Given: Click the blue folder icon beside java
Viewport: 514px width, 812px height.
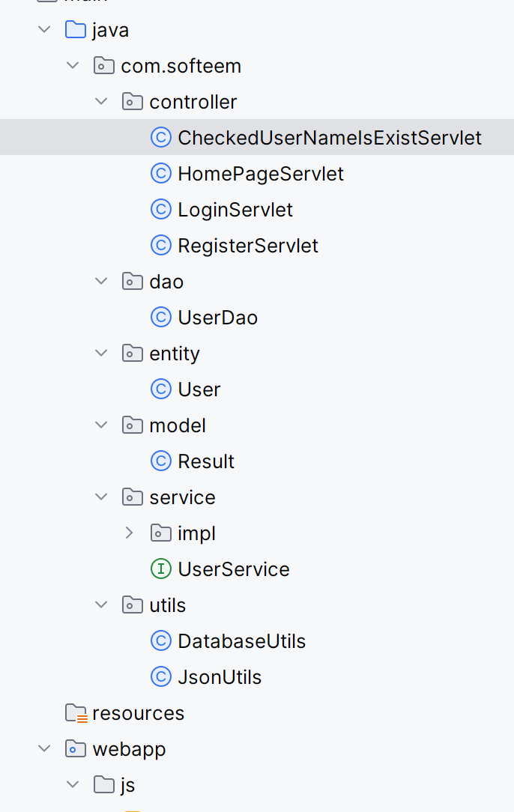Looking at the screenshot, I should 76,29.
